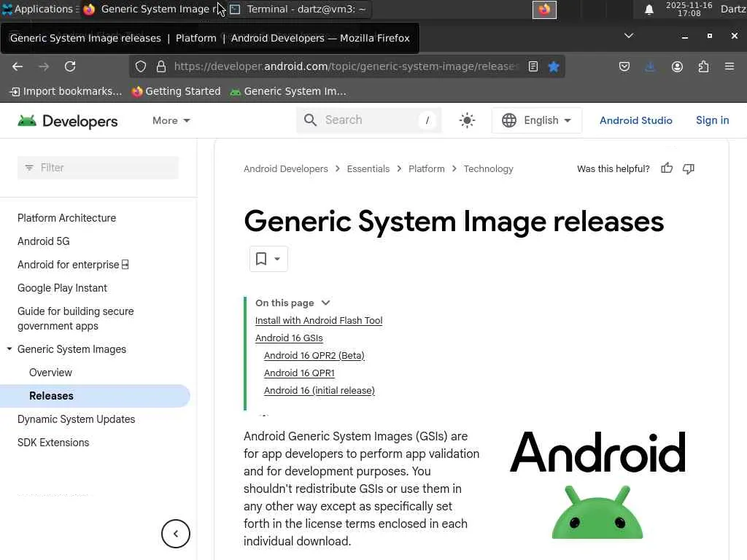
Task: Click the thumbs up helpful icon
Action: tap(667, 168)
